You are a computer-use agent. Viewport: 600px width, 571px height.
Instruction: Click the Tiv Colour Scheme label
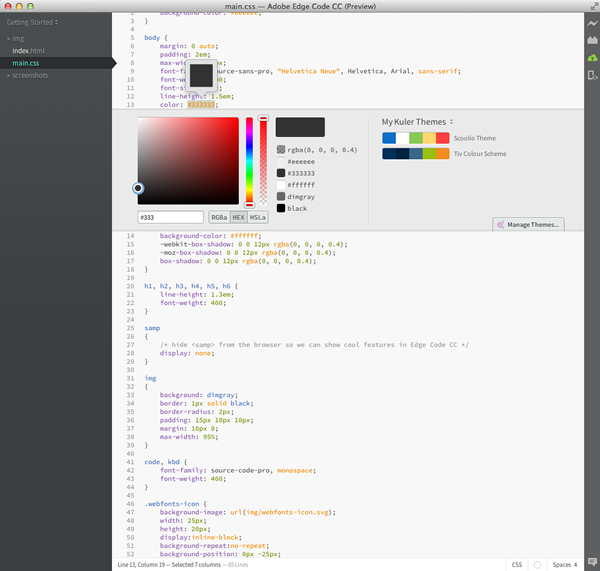click(480, 154)
